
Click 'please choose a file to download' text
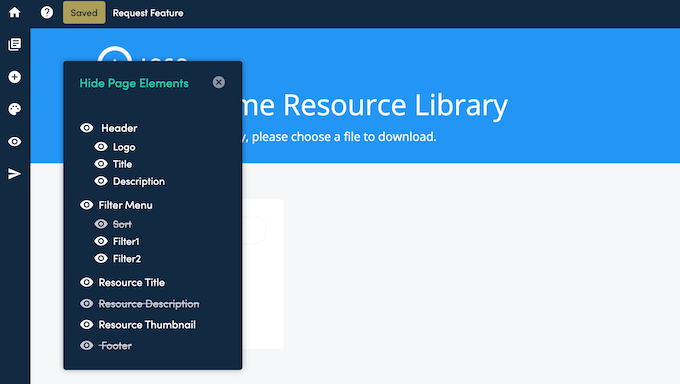[x=344, y=137]
